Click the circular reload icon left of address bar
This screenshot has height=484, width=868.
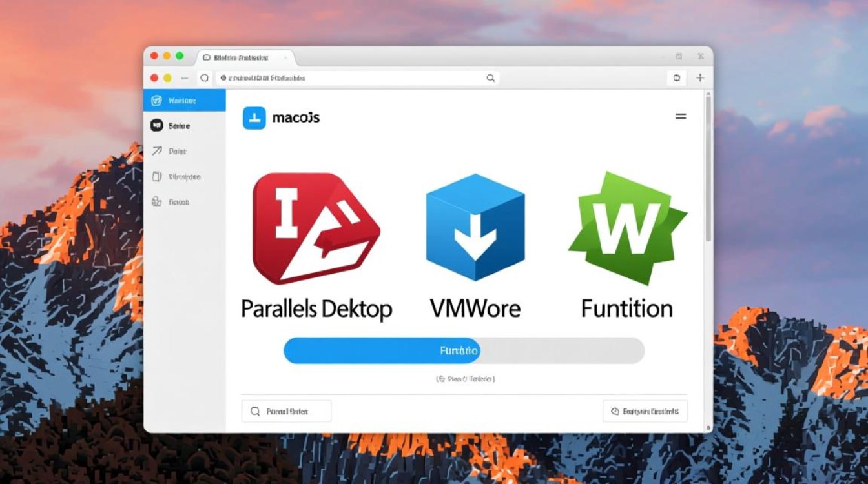tap(205, 78)
